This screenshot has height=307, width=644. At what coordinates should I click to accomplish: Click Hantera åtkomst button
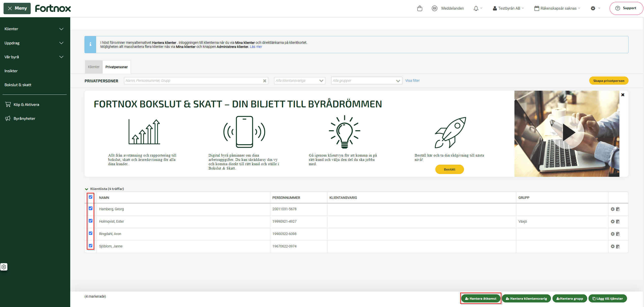click(480, 299)
